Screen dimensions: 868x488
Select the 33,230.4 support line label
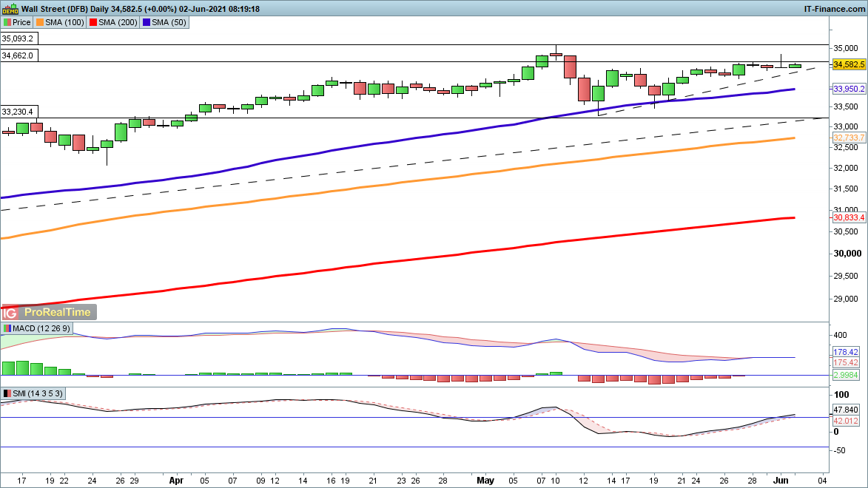(18, 112)
